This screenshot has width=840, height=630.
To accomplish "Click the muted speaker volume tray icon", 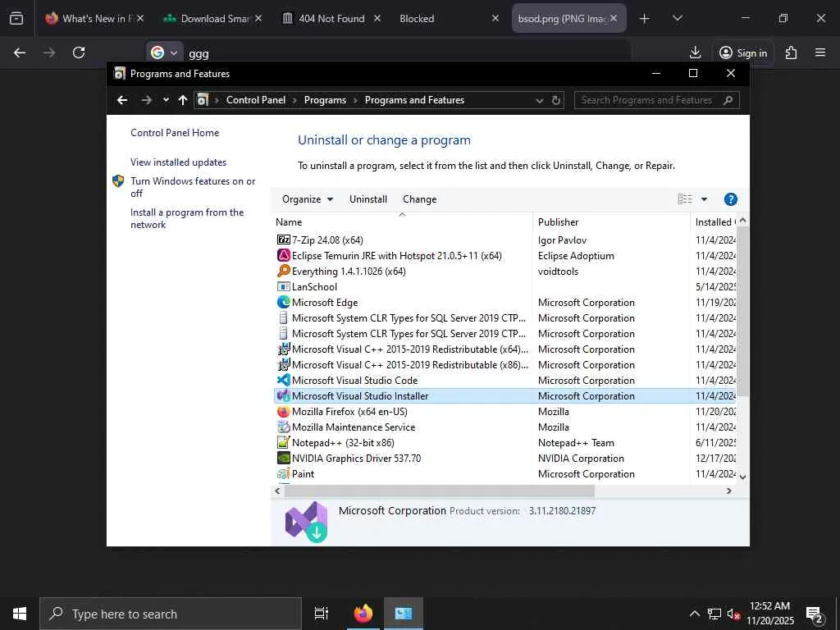I will [x=733, y=614].
